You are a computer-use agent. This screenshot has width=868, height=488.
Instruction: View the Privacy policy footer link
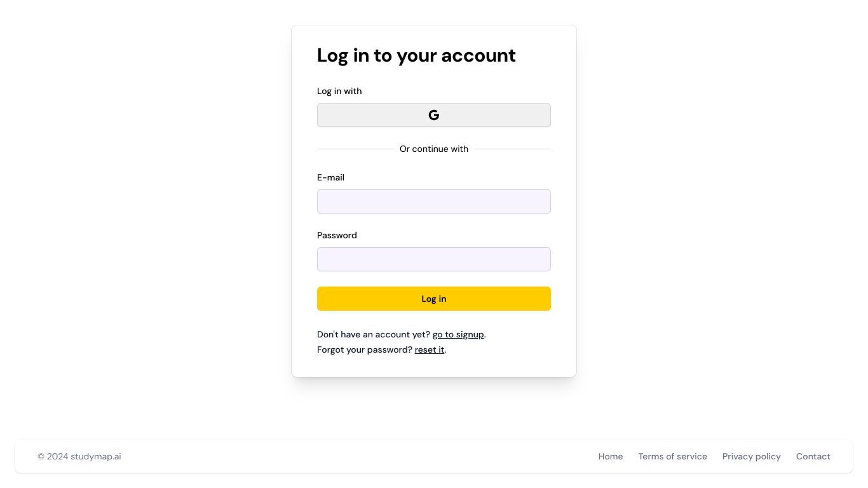(751, 456)
